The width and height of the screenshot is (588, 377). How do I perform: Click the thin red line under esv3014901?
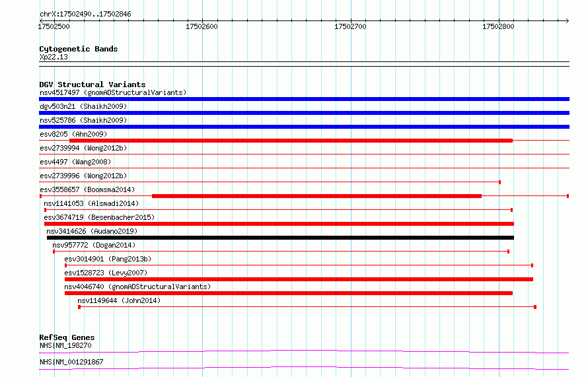(x=299, y=265)
